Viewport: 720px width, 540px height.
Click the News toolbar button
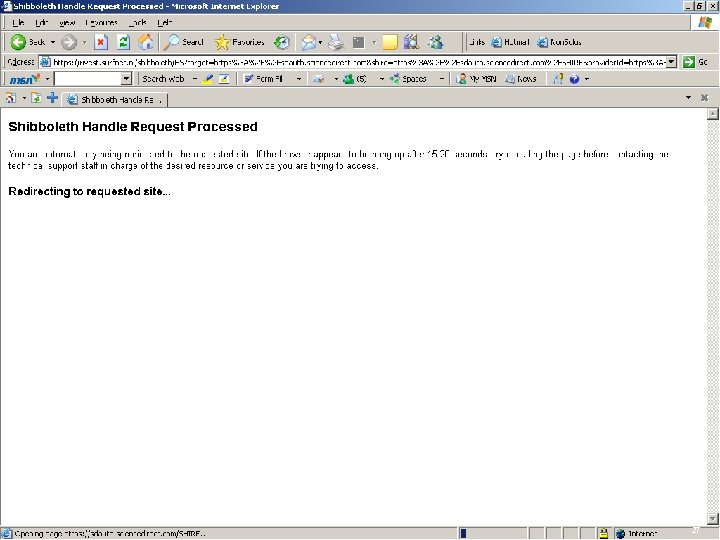tap(520, 79)
